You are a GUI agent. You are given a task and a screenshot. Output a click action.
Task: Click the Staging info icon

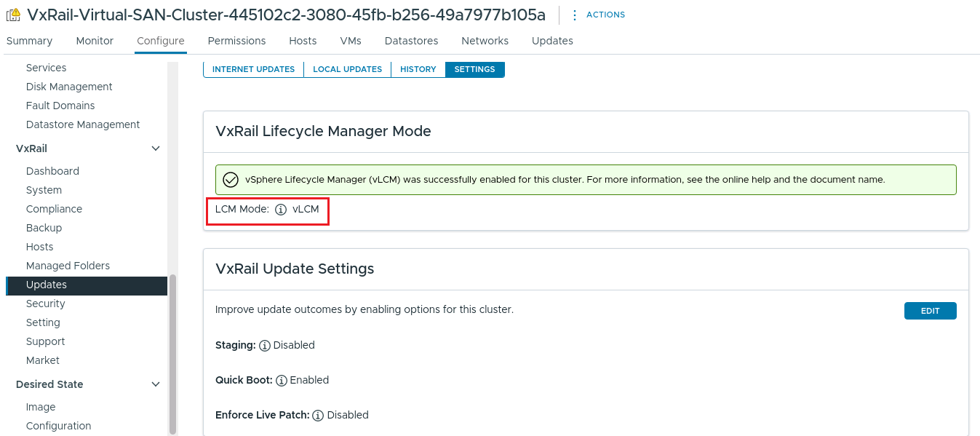point(266,345)
